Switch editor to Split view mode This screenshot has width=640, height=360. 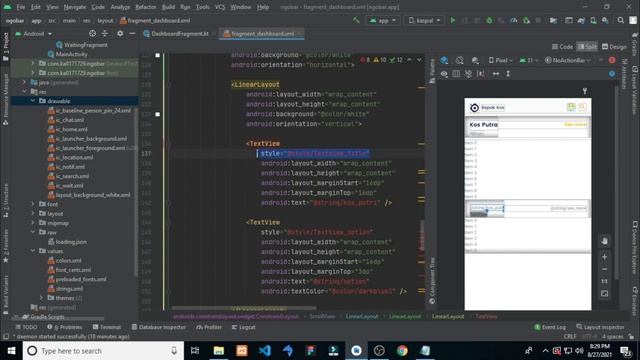coord(587,47)
